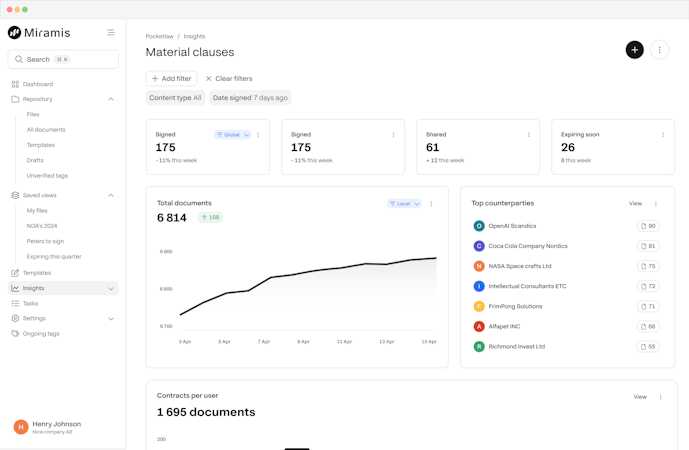Click the 55 documents count badge
689x450 pixels.
pos(648,347)
